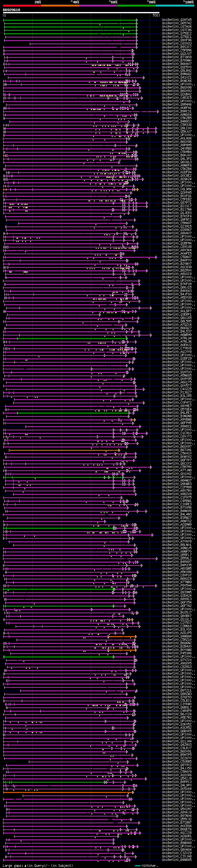Click the white query sequence bar
This screenshot has width=197, height=868.
tap(81, 13)
